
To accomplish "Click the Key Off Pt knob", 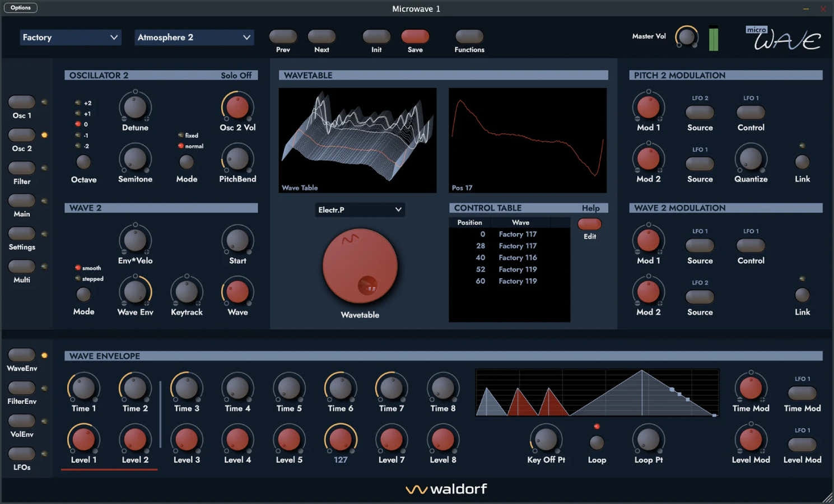I will (x=546, y=440).
